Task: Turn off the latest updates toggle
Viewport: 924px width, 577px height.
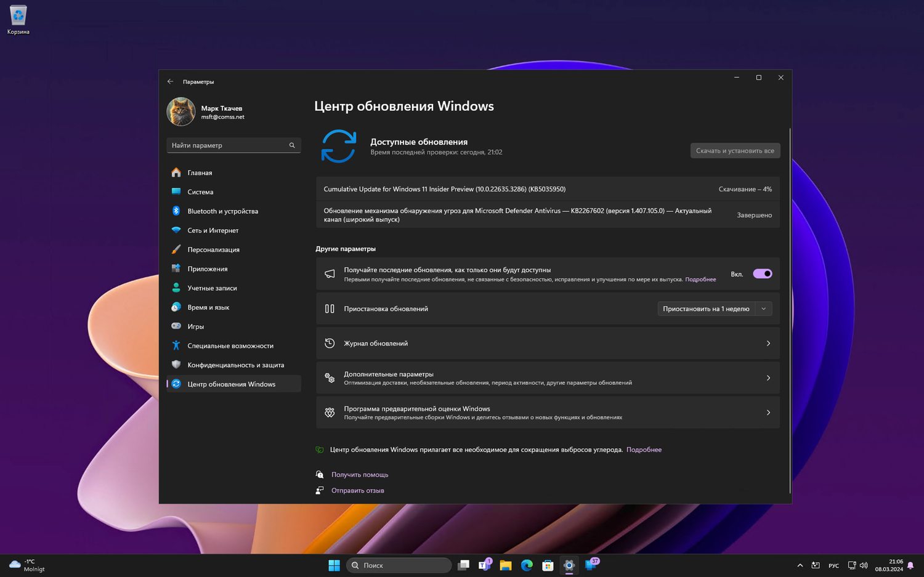Action: point(763,274)
